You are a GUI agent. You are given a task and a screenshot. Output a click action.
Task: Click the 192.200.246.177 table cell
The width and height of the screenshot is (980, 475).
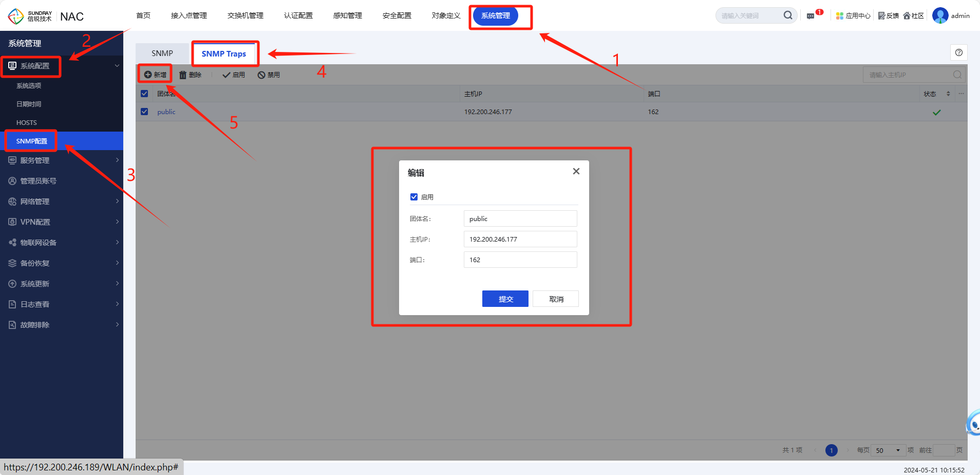click(x=488, y=112)
